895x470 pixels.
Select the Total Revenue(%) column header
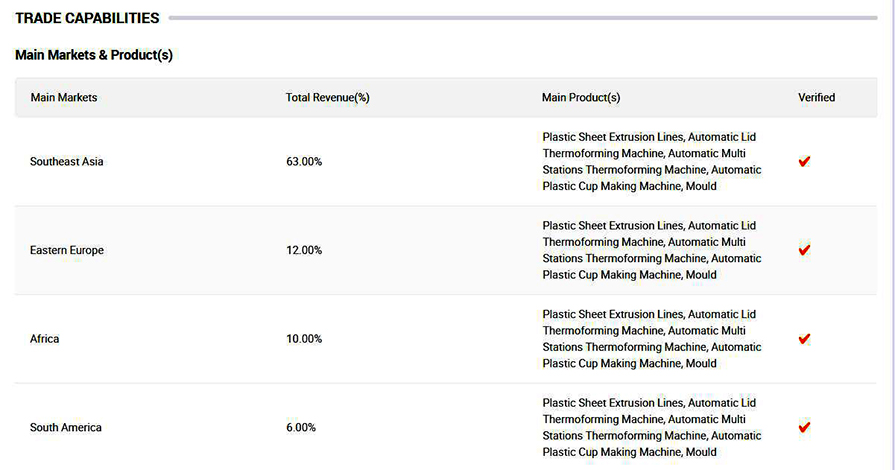point(328,98)
